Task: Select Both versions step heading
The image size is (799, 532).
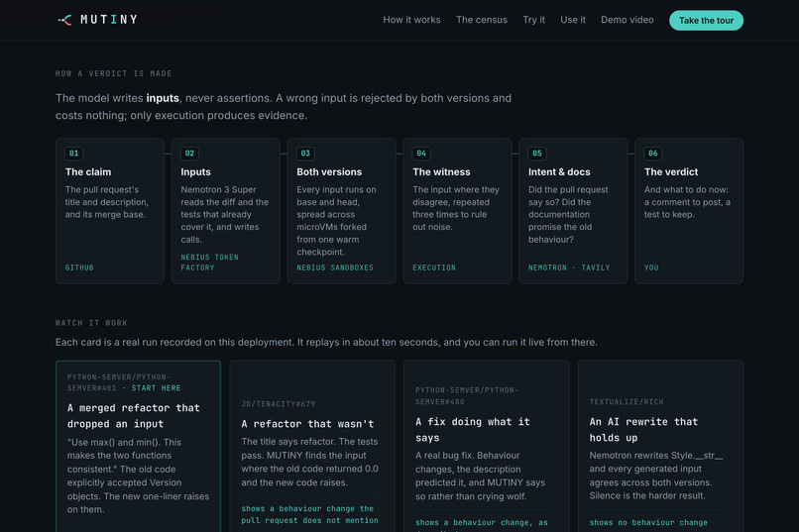Action: (329, 172)
